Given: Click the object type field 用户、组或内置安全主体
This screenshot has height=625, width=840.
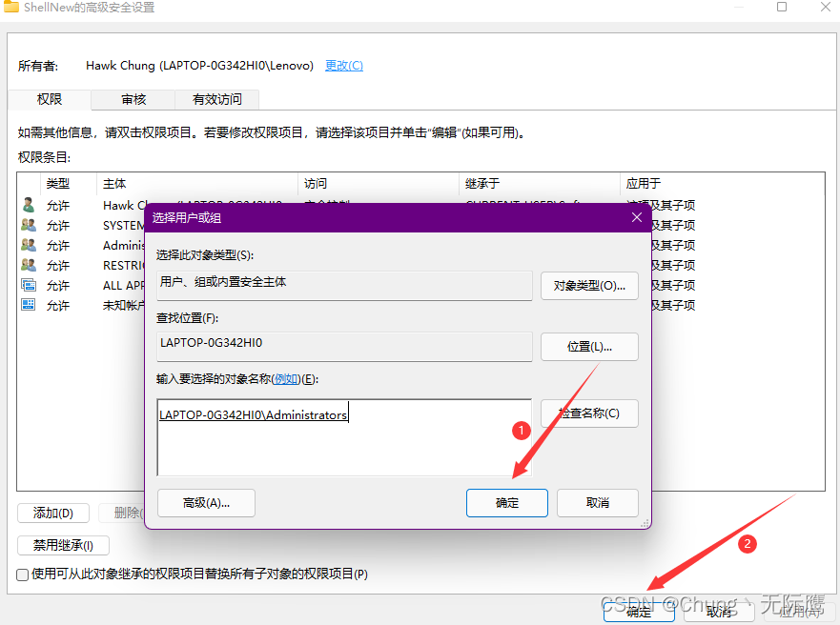Looking at the screenshot, I should [x=344, y=285].
